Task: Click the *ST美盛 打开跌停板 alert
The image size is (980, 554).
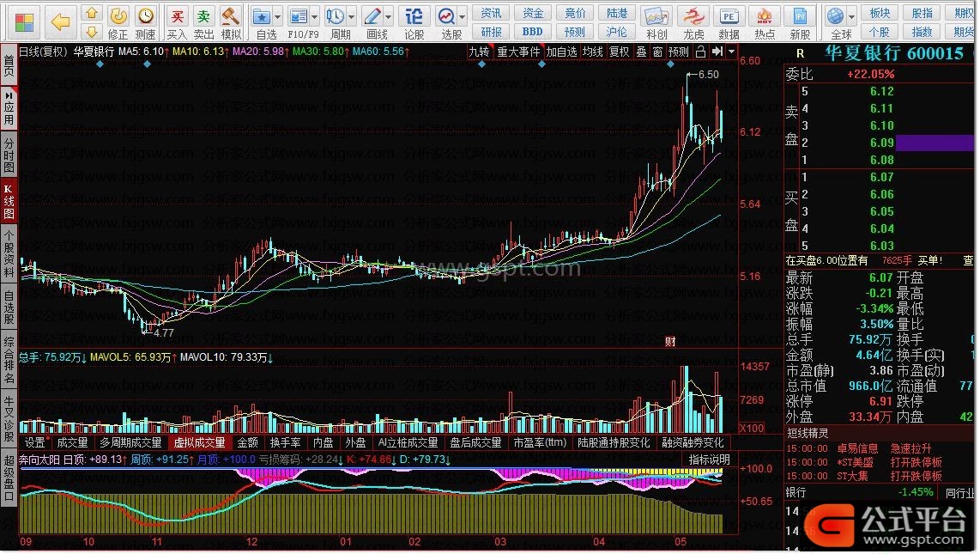Action: point(864,462)
